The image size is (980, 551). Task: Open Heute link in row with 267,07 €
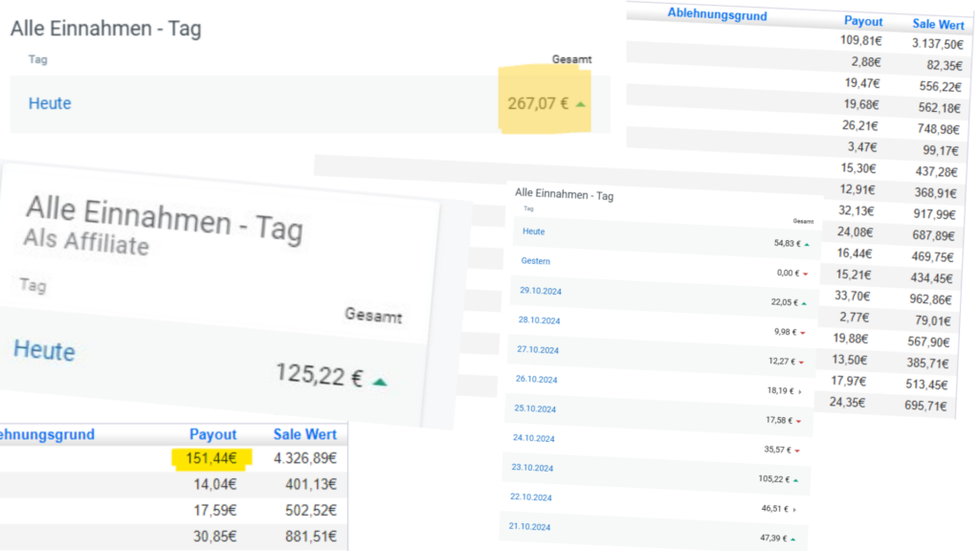50,103
